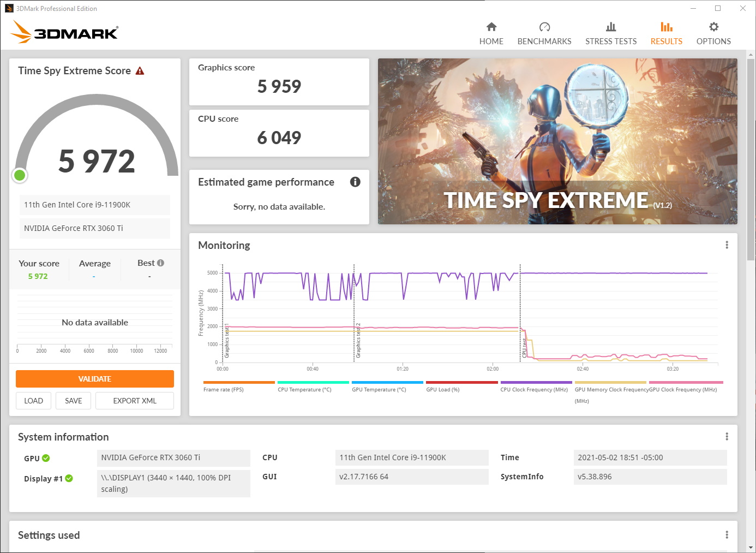This screenshot has width=756, height=553.
Task: Click the No data available chart text
Action: (95, 323)
